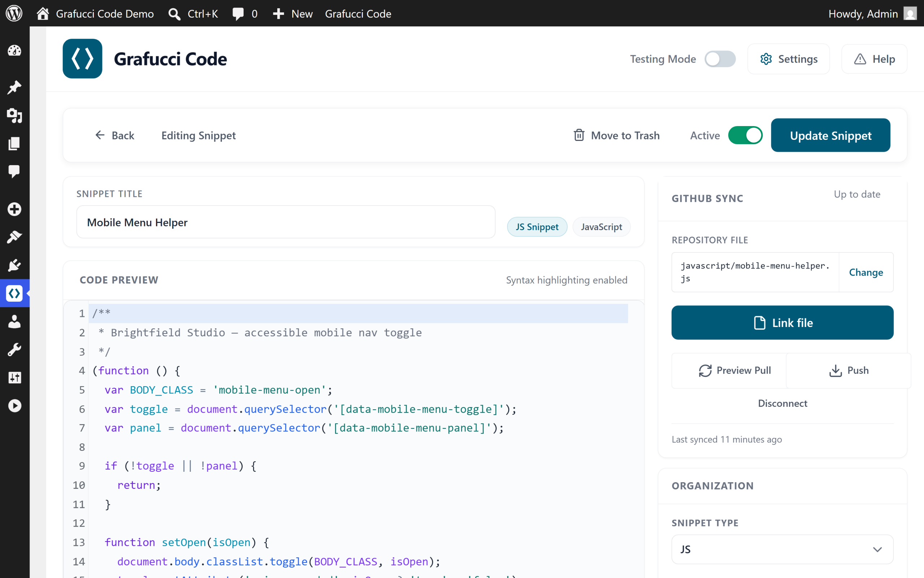The height and width of the screenshot is (578, 924).
Task: Open the Dashboard sidebar icon
Action: click(14, 51)
